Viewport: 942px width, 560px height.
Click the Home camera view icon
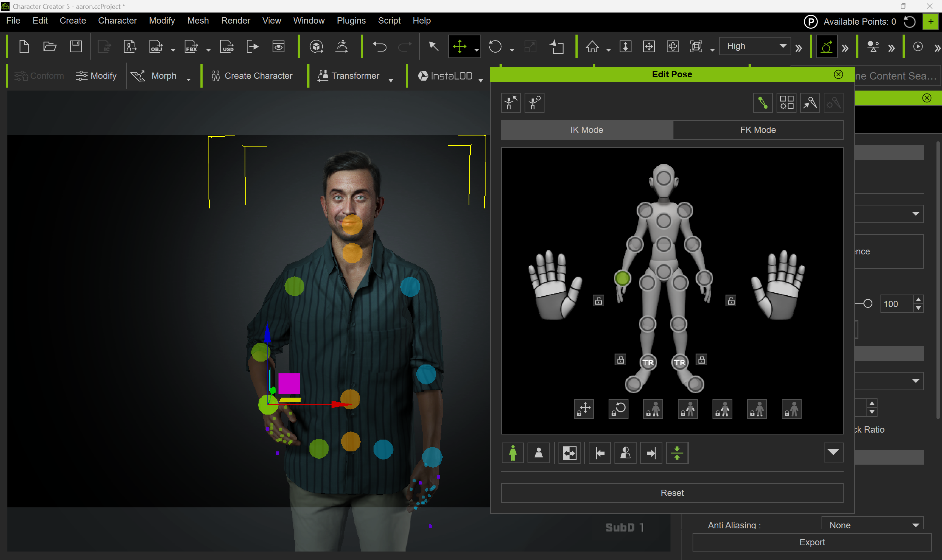pyautogui.click(x=592, y=47)
